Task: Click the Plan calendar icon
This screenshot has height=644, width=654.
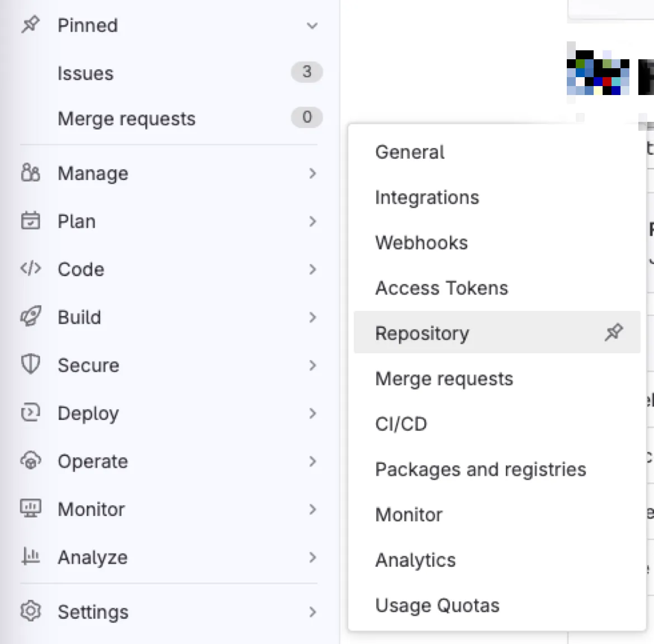Action: [30, 221]
